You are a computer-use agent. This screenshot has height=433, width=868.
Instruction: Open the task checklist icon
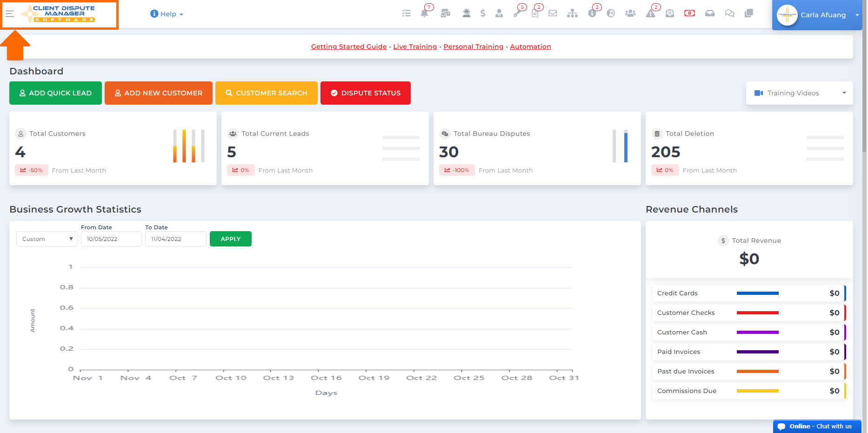(407, 13)
